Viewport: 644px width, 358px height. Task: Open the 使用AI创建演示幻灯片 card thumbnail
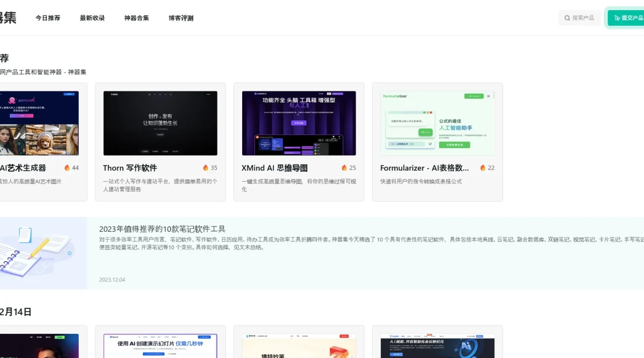(160, 346)
